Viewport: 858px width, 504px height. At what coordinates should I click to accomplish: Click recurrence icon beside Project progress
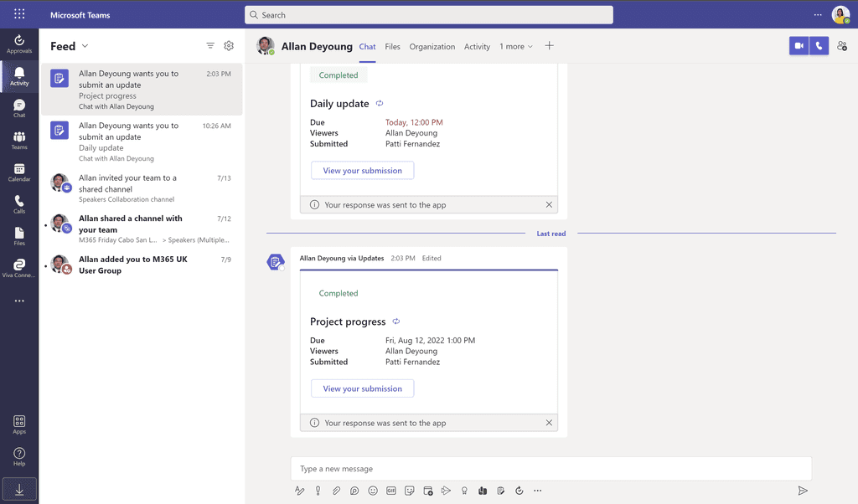tap(396, 321)
